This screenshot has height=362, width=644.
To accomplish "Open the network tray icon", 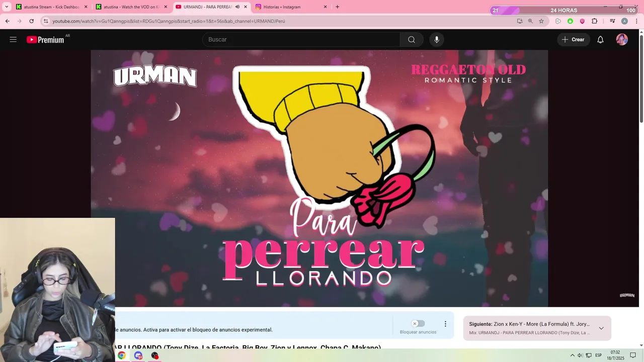I will tap(589, 355).
